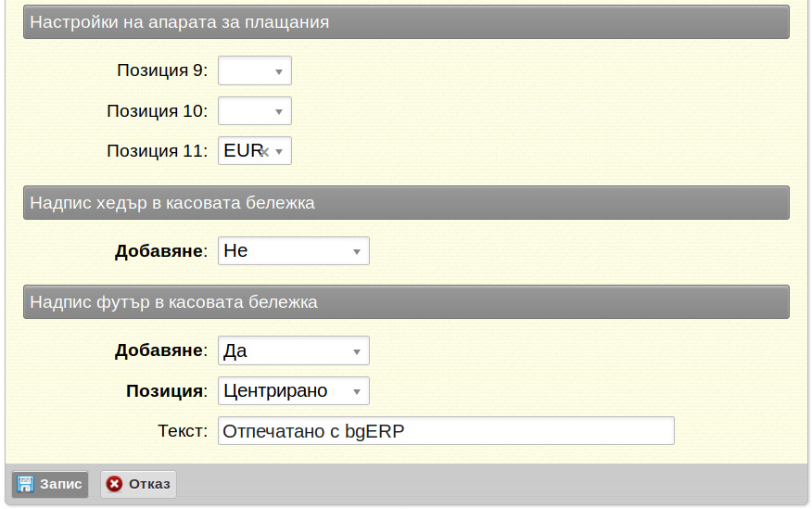This screenshot has width=812, height=509.
Task: Click the Надпис хедър в касовата бележка header
Action: click(406, 202)
